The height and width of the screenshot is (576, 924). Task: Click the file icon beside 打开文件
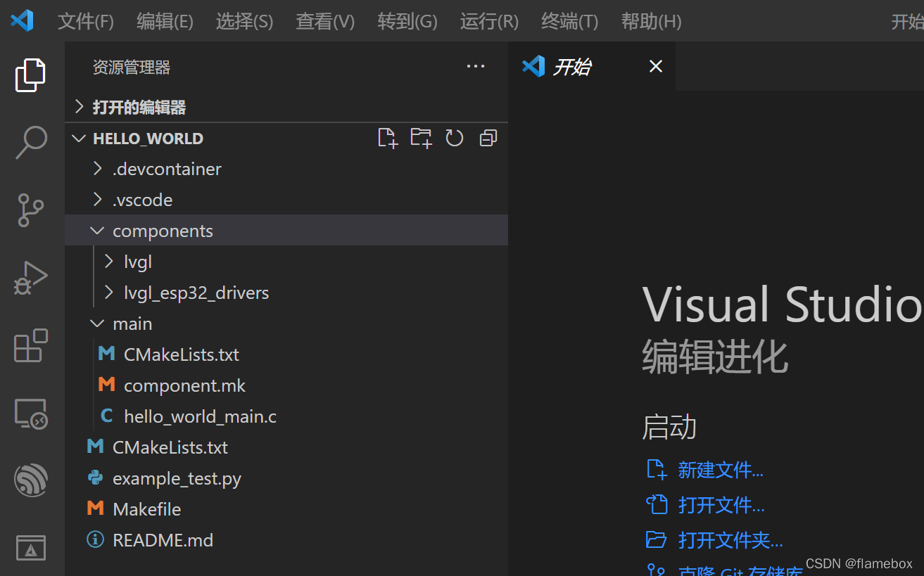tap(656, 504)
